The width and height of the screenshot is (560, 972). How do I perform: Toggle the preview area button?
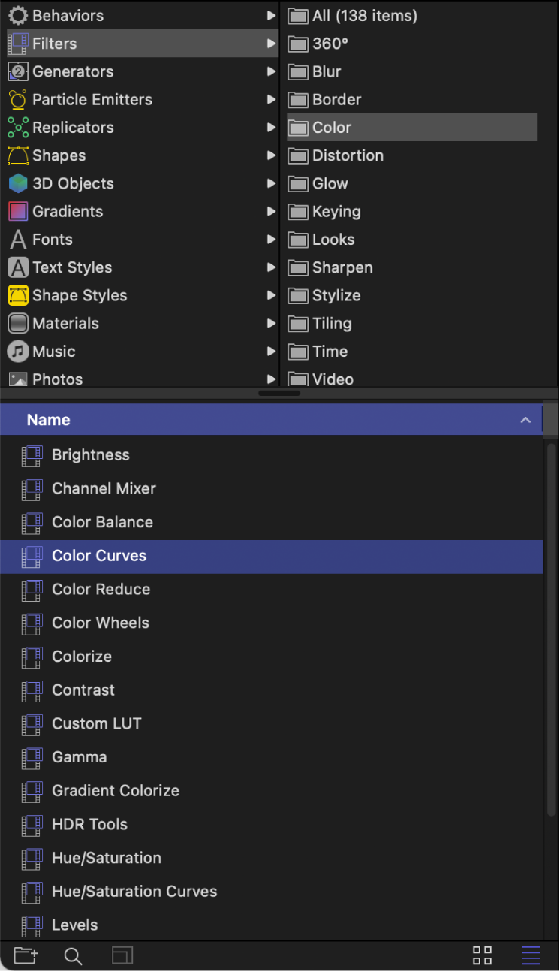click(122, 955)
